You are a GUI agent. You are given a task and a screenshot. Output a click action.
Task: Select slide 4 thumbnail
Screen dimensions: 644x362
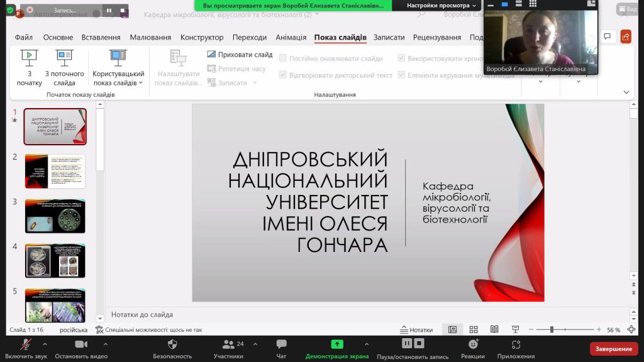point(55,261)
